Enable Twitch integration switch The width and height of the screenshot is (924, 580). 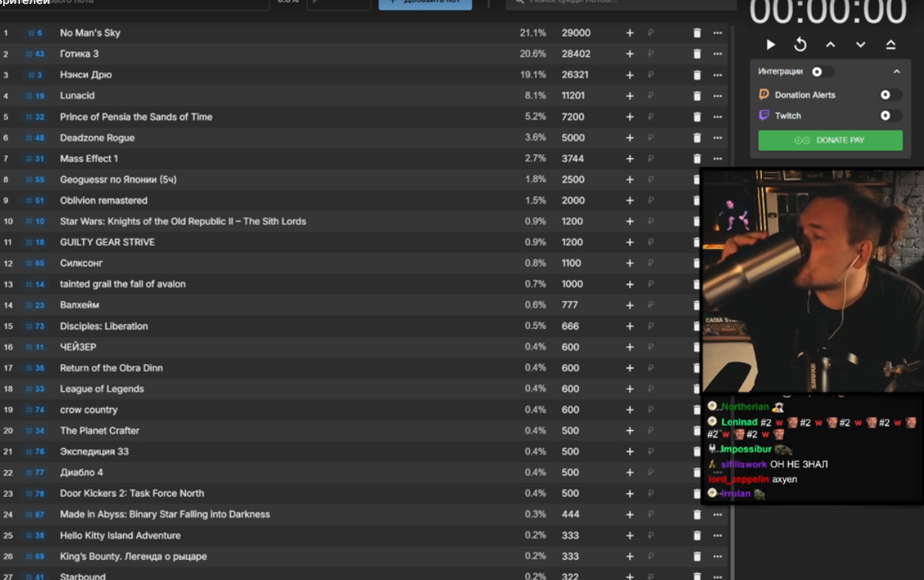coord(889,115)
